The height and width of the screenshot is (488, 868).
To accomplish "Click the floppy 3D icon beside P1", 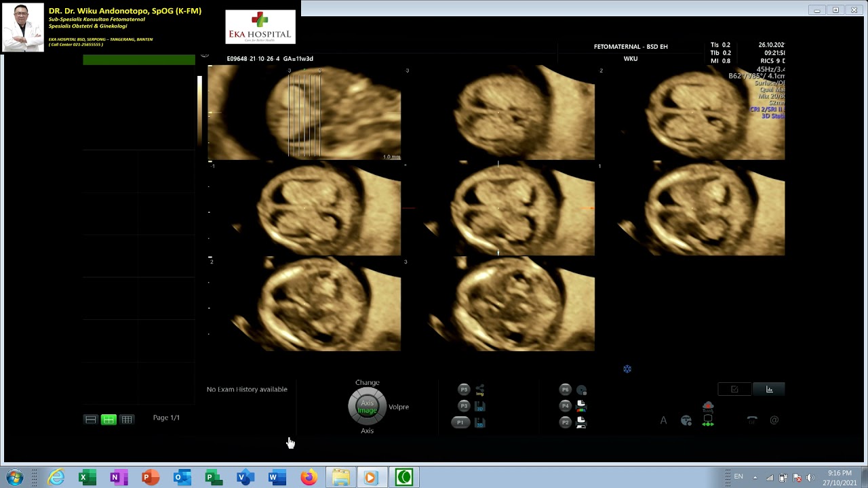I will click(x=480, y=422).
